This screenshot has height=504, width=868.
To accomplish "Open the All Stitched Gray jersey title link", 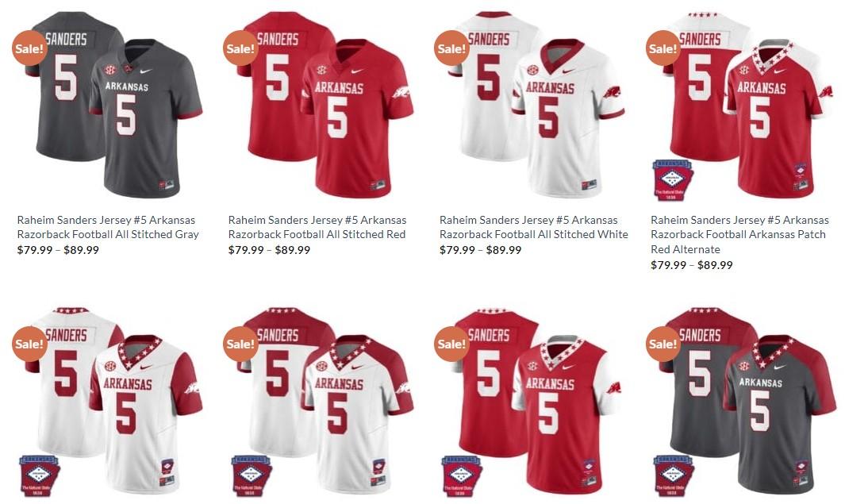I will pos(108,227).
